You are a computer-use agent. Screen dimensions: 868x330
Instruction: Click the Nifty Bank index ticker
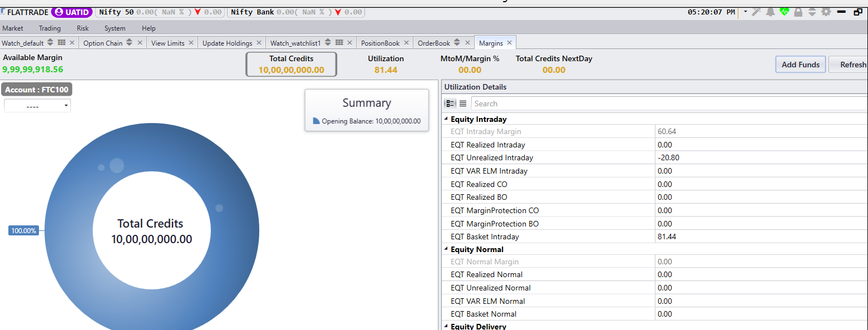[296, 12]
